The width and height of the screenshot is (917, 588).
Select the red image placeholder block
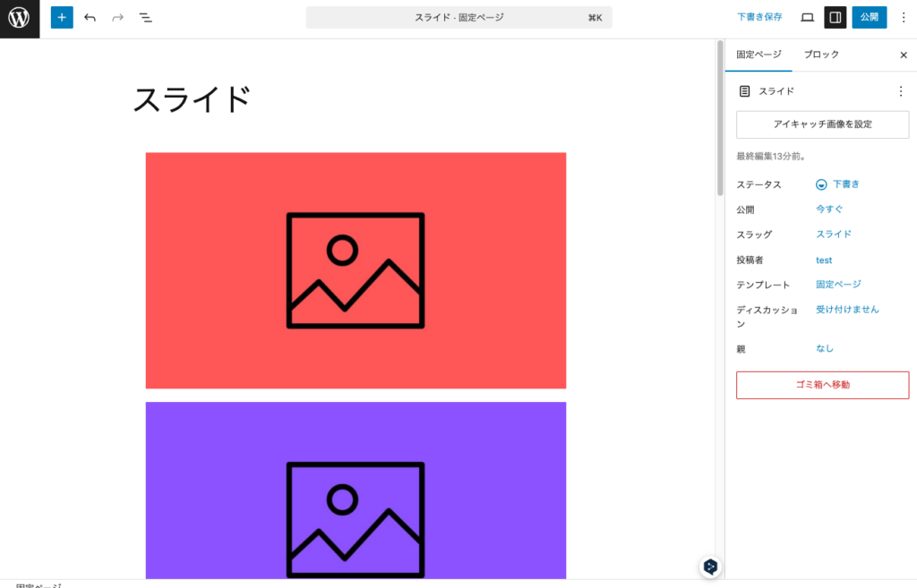tap(356, 269)
